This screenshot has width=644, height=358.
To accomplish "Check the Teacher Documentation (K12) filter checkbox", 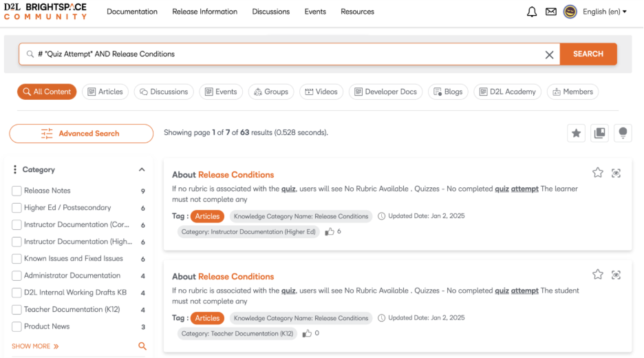I will 17,310.
